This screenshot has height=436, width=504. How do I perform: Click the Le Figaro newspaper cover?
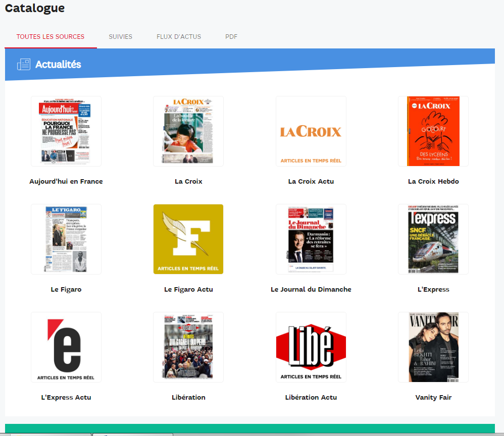[66, 239]
